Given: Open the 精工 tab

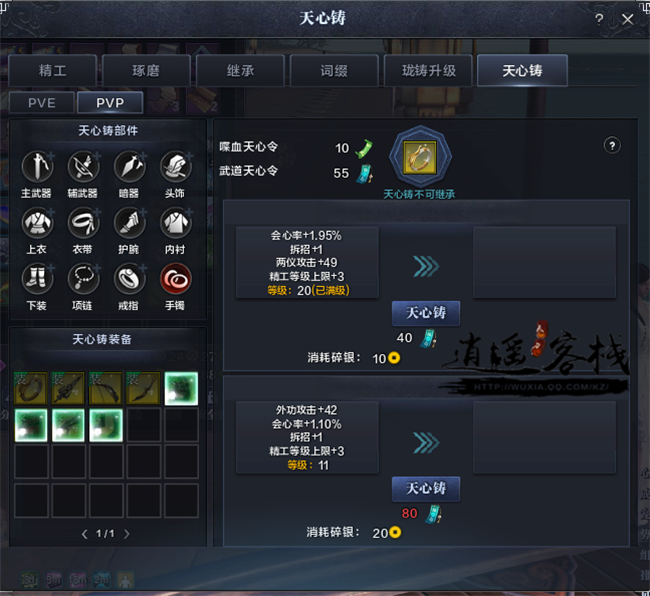Looking at the screenshot, I should [x=53, y=70].
